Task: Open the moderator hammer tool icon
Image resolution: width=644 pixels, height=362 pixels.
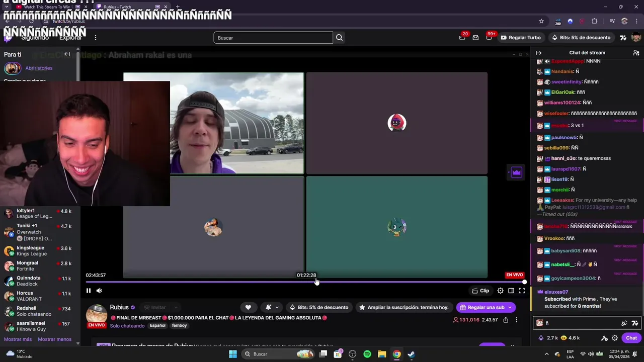Action: 605,338
